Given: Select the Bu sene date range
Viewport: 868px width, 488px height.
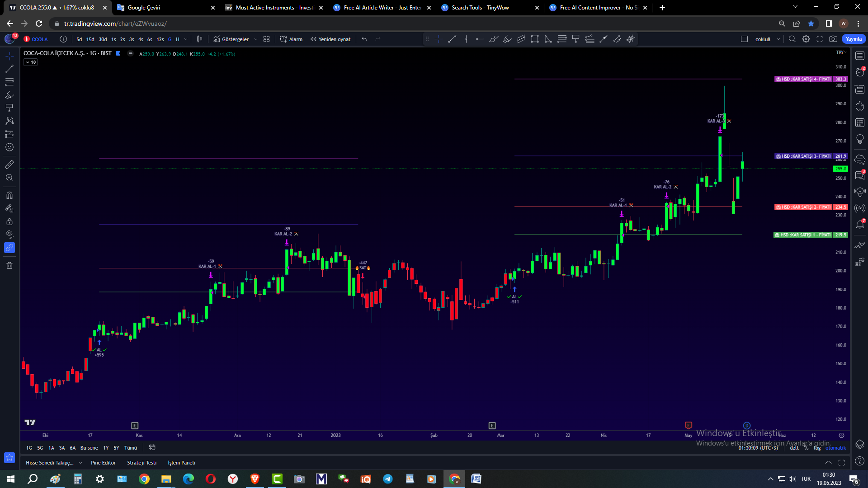Looking at the screenshot, I should 89,448.
